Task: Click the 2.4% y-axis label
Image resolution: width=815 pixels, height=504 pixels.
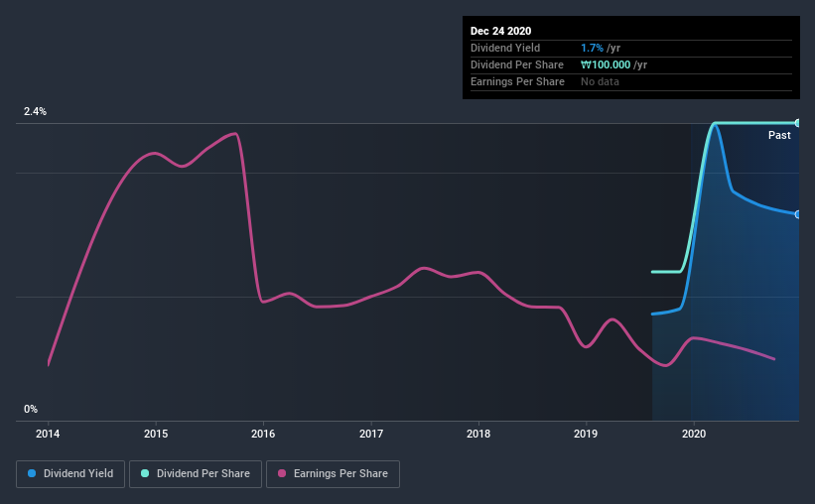Action: coord(35,111)
